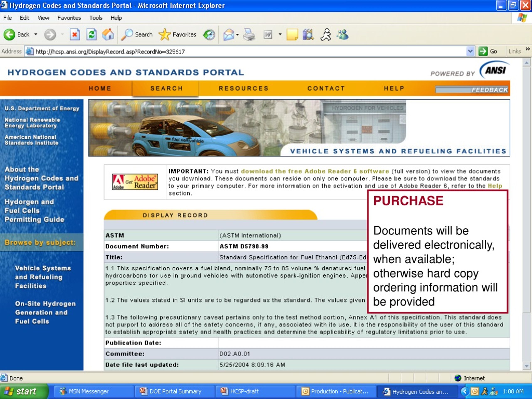Refresh the page with the green arrows icon

click(91, 35)
